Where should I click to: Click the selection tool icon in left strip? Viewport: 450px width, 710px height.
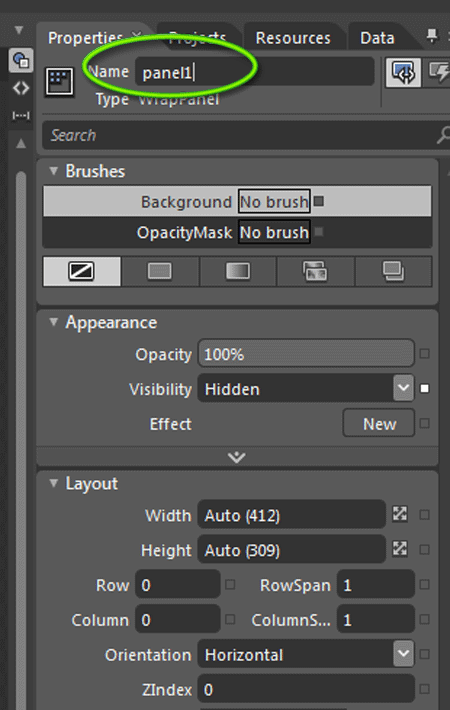[x=21, y=60]
